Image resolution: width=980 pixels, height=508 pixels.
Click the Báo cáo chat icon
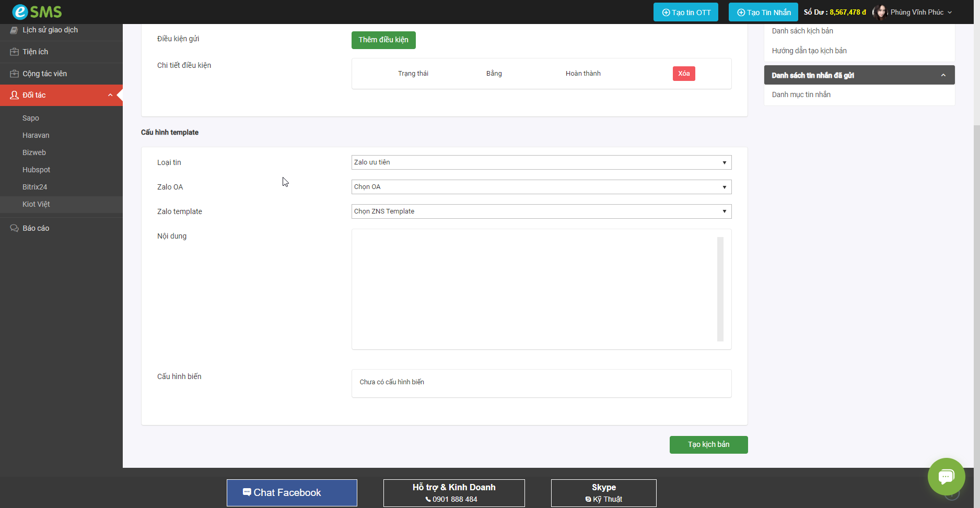point(14,228)
